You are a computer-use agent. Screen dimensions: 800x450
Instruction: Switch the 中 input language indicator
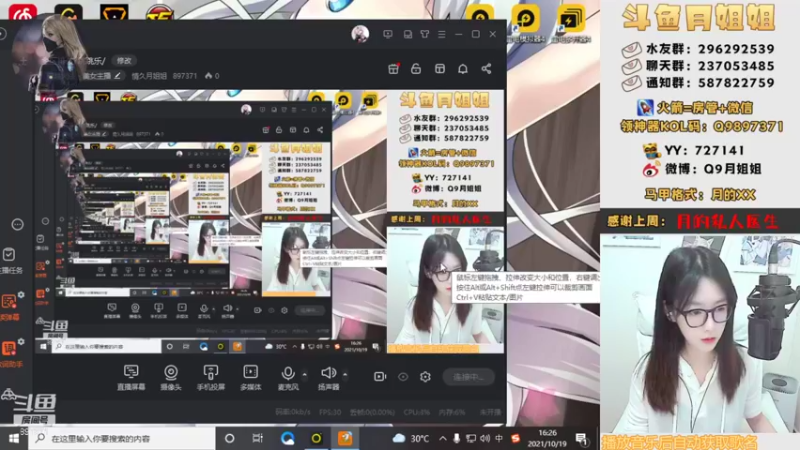pos(499,438)
